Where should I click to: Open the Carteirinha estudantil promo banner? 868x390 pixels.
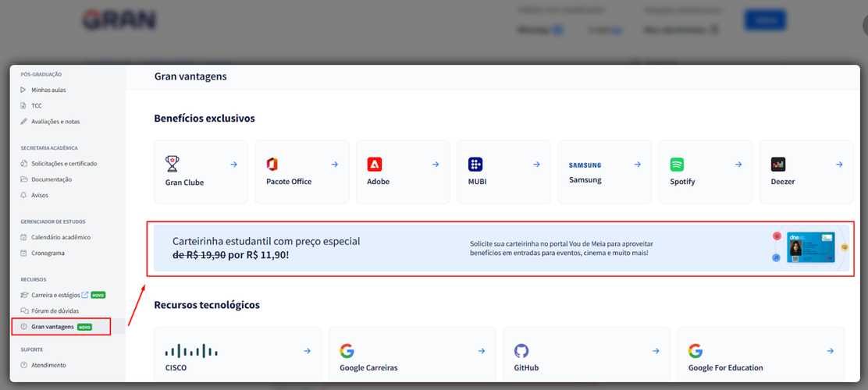(x=502, y=248)
